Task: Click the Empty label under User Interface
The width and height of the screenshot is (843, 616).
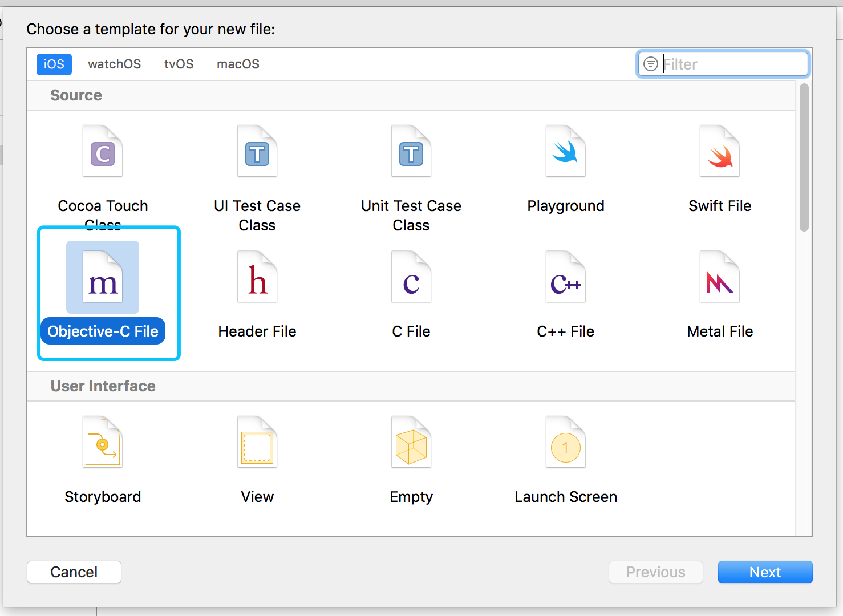Action: (411, 497)
